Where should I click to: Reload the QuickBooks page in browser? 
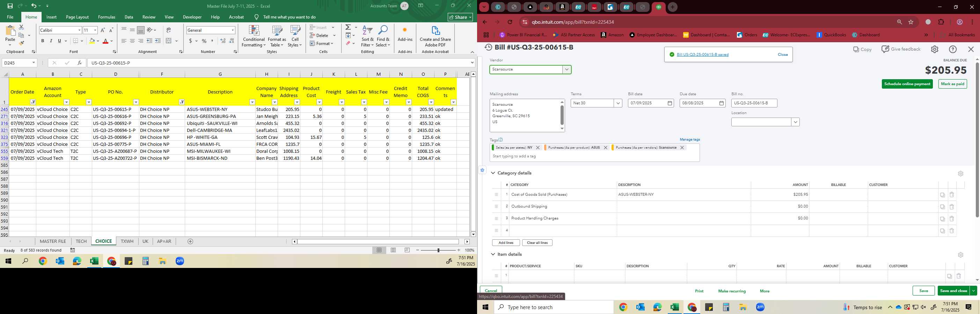pos(510,22)
